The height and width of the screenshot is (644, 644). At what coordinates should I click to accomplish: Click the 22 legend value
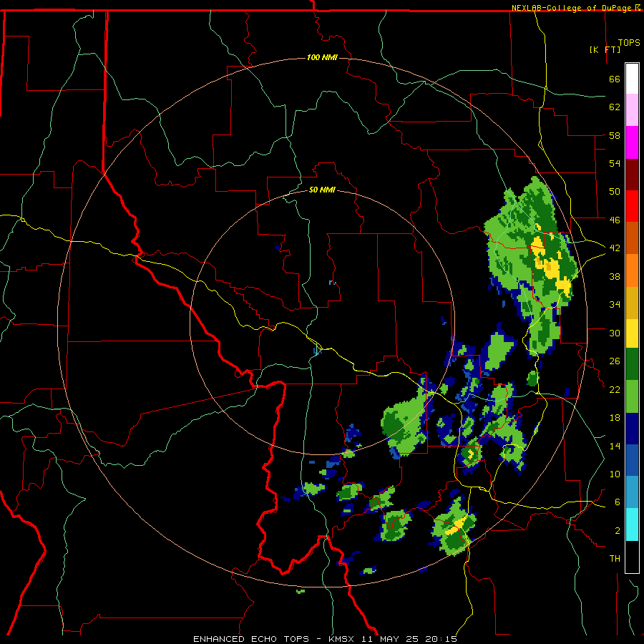pyautogui.click(x=615, y=390)
